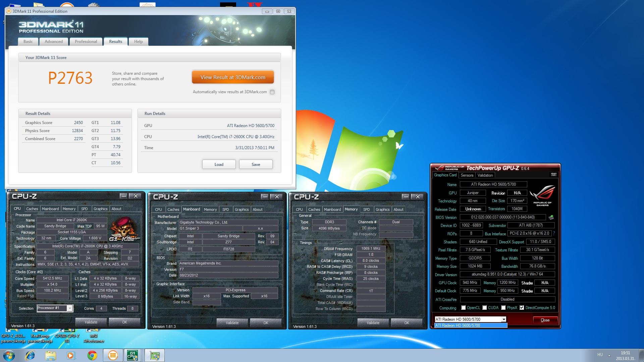The width and height of the screenshot is (644, 362).
Task: Click the Bus Interface question mark icon
Action: pyautogui.click(x=554, y=233)
